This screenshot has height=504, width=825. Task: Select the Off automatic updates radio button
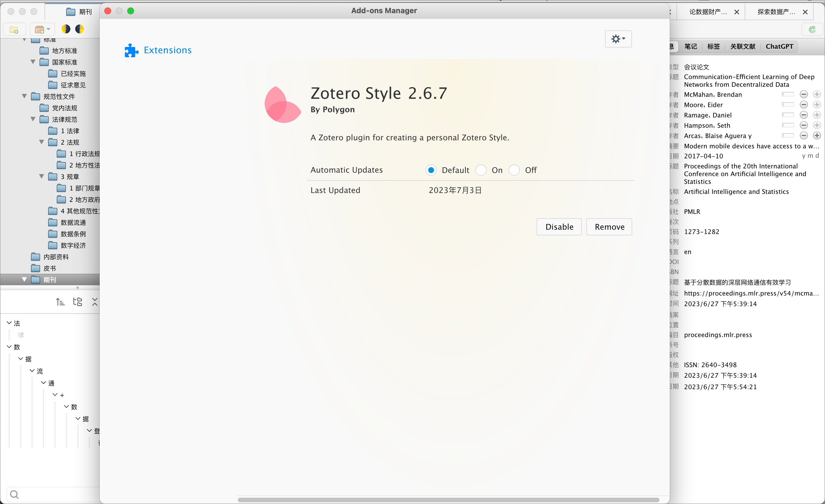pyautogui.click(x=514, y=170)
